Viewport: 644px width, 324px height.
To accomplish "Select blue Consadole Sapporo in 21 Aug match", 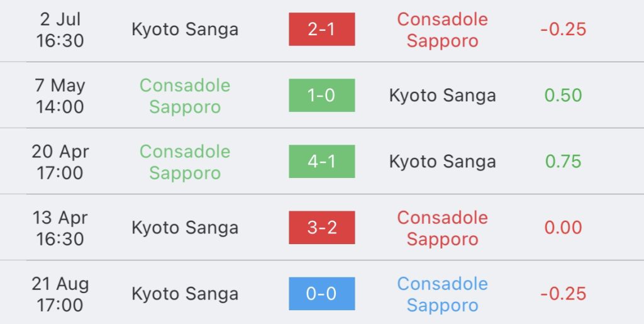I will point(442,294).
